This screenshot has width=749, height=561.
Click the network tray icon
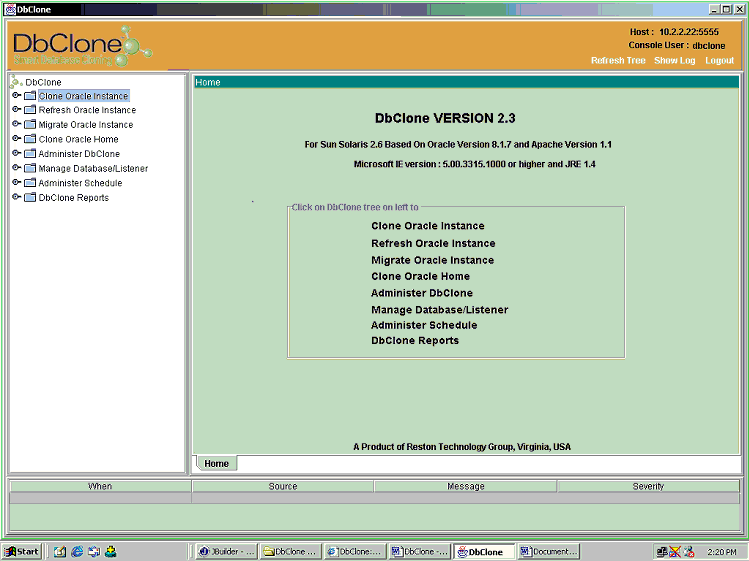[662, 552]
